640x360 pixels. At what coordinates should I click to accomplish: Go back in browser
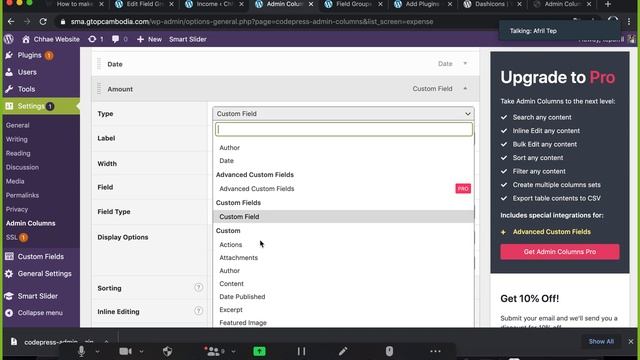11,22
